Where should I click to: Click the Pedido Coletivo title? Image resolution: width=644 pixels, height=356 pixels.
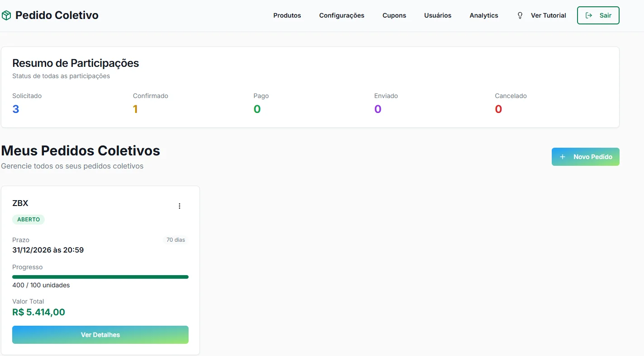point(57,15)
